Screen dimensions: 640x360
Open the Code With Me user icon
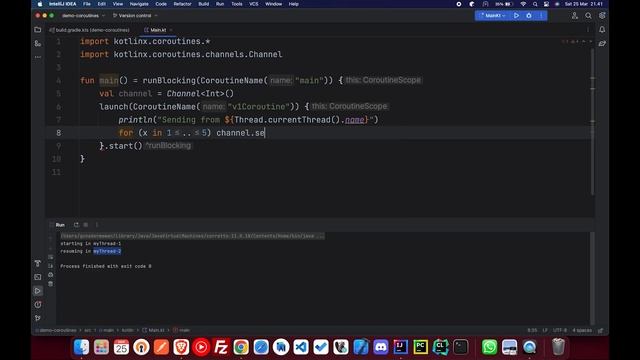575,16
